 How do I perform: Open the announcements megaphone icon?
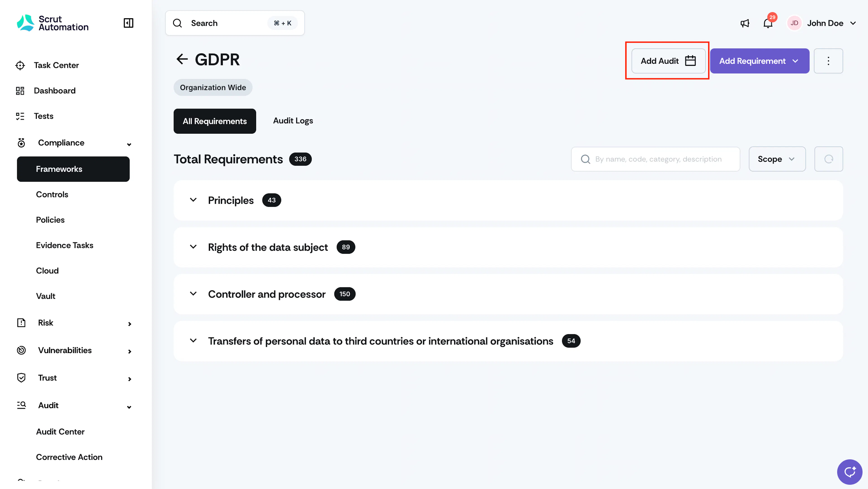pos(745,23)
